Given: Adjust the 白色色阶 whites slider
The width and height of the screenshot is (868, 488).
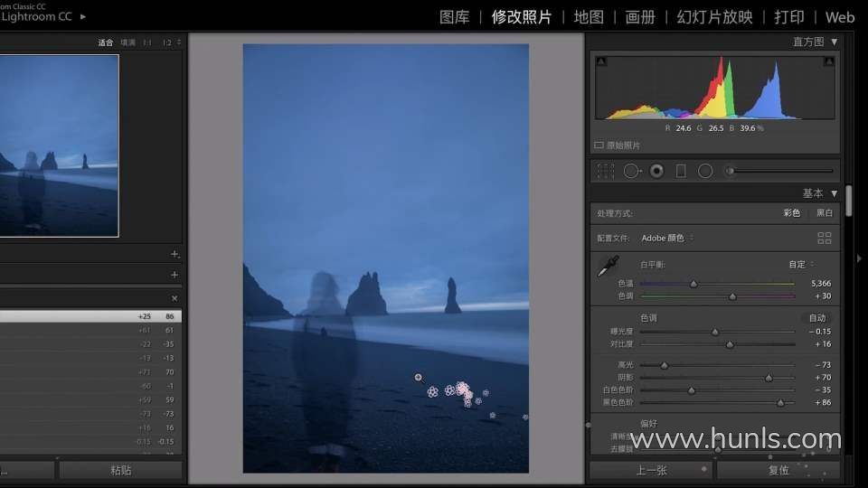Looking at the screenshot, I should (x=692, y=390).
